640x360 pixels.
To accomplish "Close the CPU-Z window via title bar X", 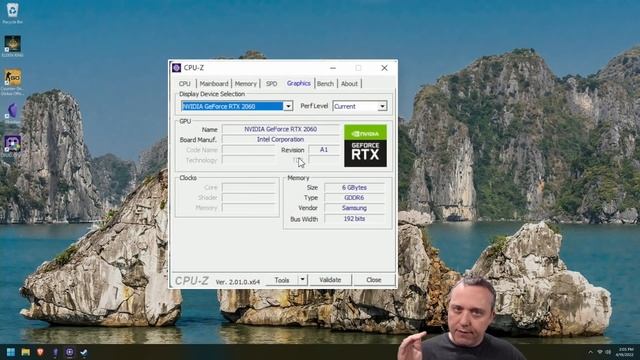I will tap(384, 68).
